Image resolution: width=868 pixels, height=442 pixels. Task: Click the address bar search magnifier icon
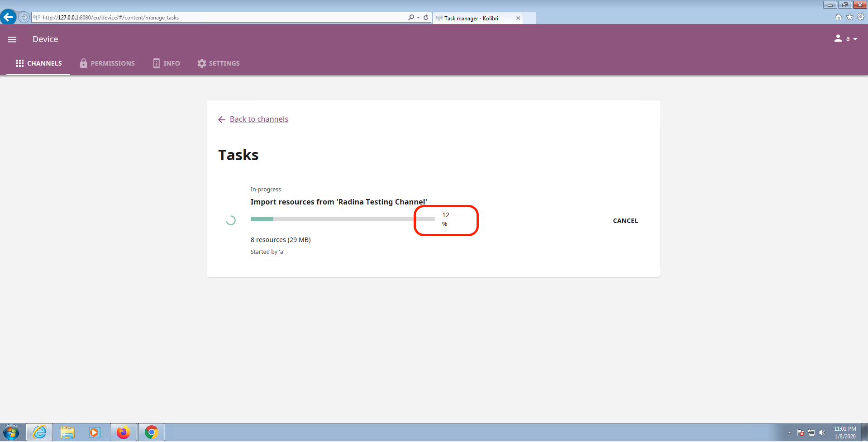411,17
